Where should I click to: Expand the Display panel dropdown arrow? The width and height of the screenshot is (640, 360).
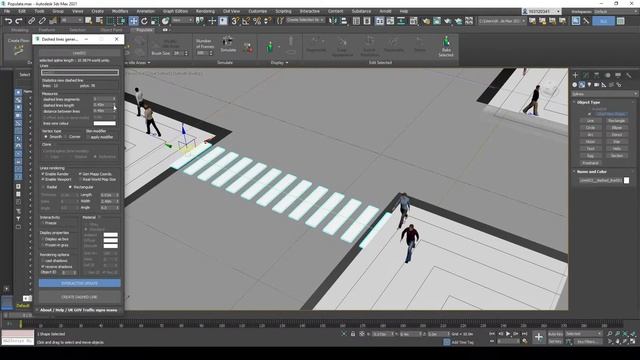287,62
